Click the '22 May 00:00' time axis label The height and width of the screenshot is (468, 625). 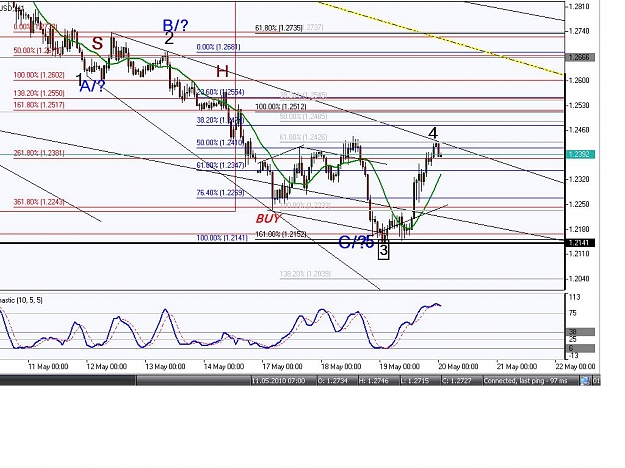[x=575, y=366]
